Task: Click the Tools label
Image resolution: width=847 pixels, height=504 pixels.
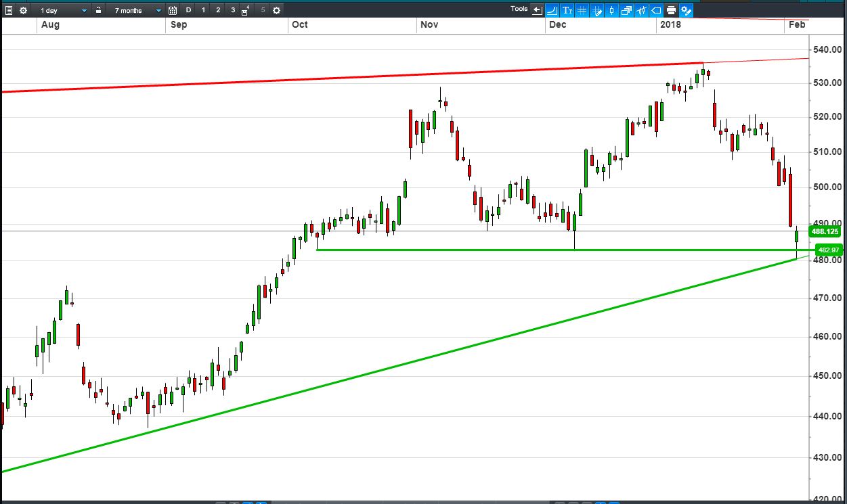Action: click(519, 9)
